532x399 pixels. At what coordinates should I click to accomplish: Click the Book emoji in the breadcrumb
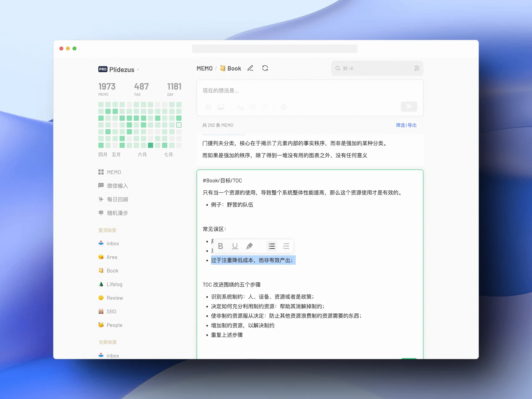coord(223,68)
